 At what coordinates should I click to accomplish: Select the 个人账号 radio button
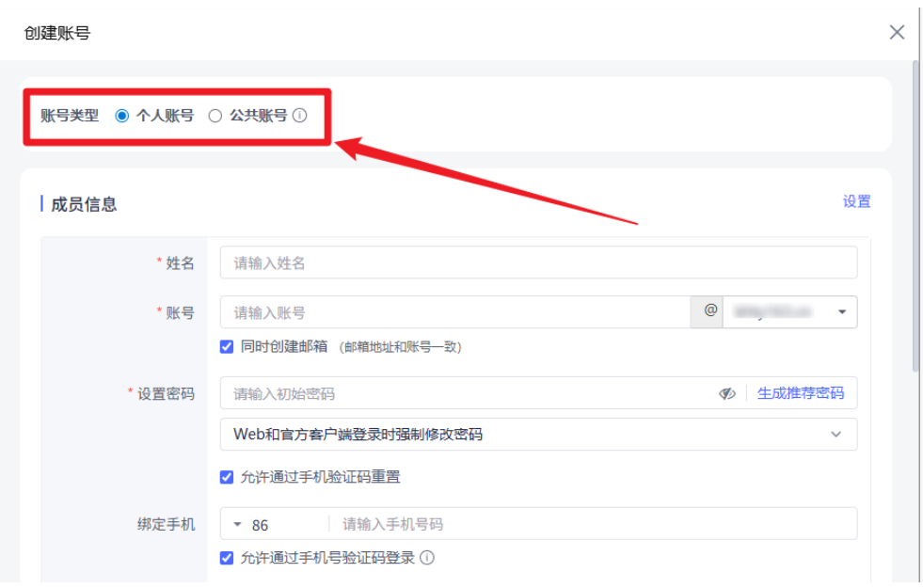pyautogui.click(x=122, y=116)
